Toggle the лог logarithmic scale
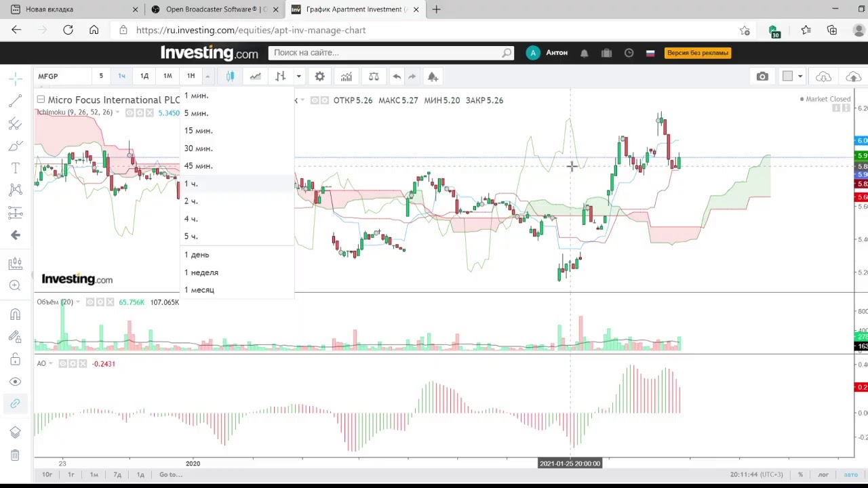 pos(823,474)
